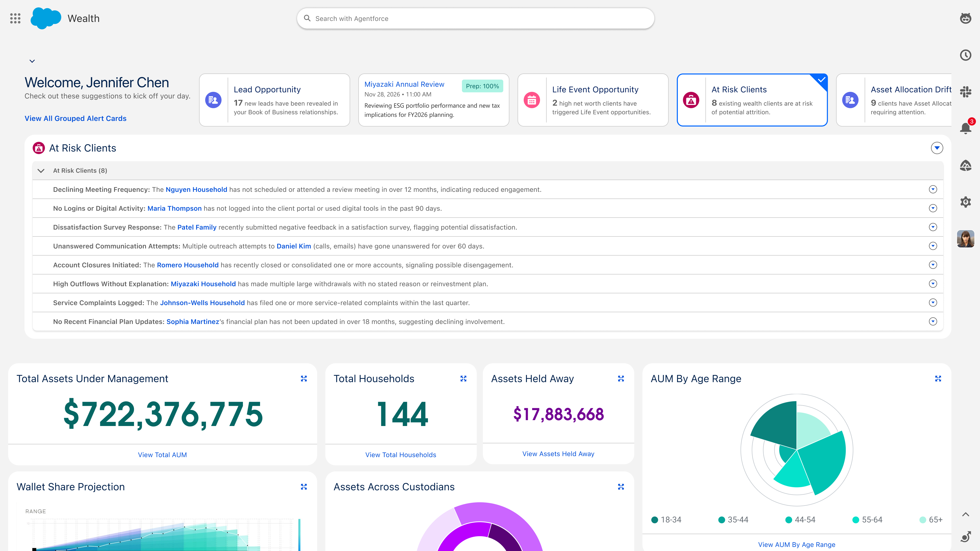
Task: Click the Asset Allocation Drift card icon
Action: point(850,100)
